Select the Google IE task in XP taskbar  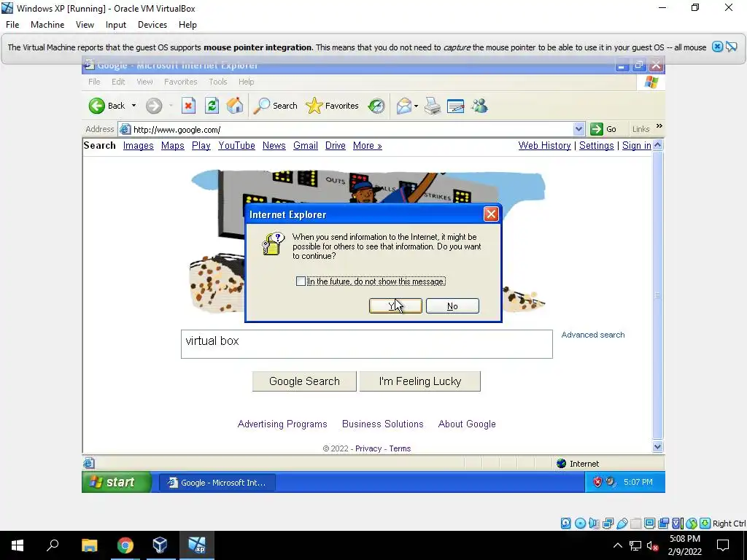point(217,483)
